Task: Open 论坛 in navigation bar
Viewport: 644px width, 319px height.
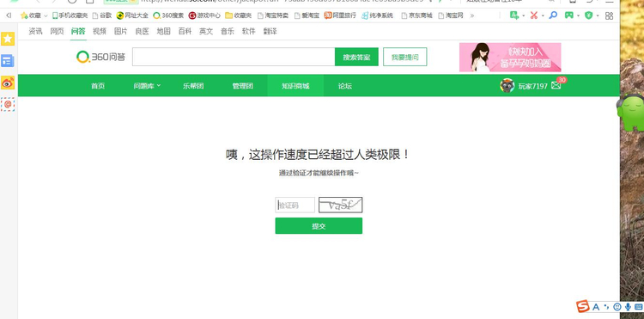Action: [345, 86]
